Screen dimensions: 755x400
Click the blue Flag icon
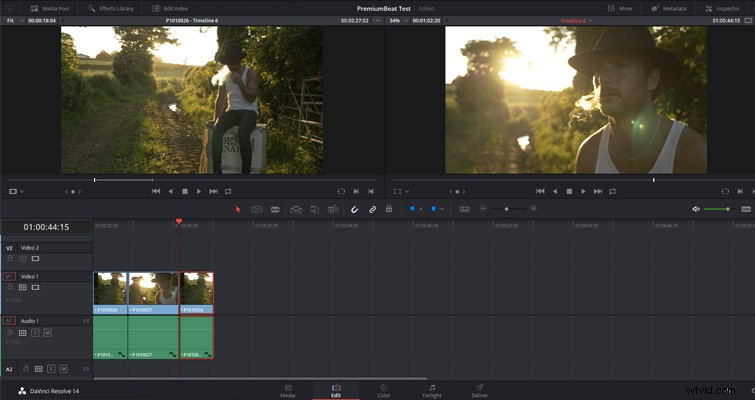point(412,209)
